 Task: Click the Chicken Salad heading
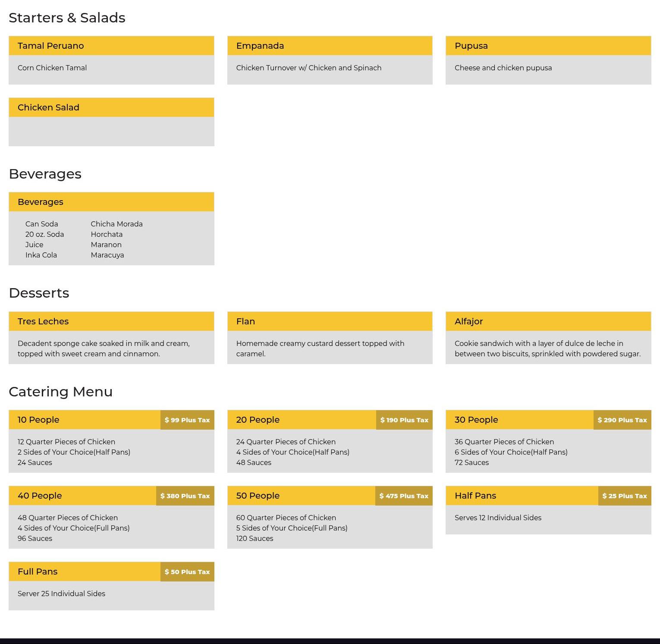click(48, 107)
